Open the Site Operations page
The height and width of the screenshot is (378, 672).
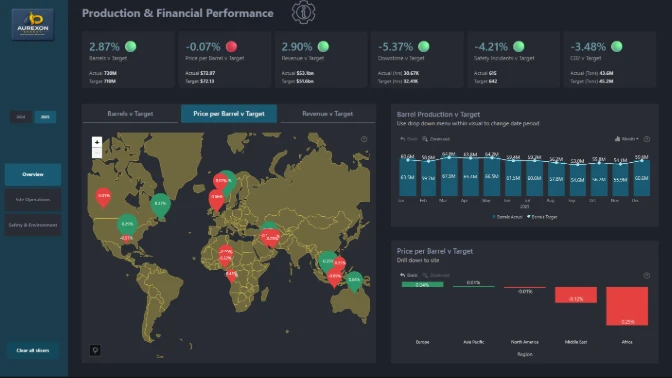(33, 200)
